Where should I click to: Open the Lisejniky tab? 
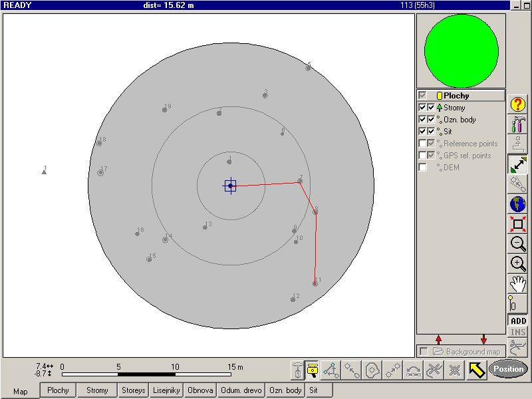pos(166,390)
